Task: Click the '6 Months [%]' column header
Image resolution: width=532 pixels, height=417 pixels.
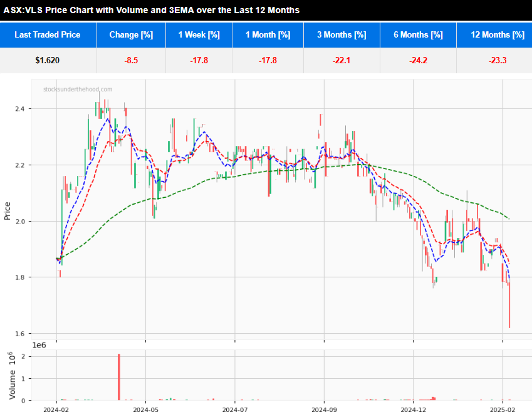Action: point(419,34)
